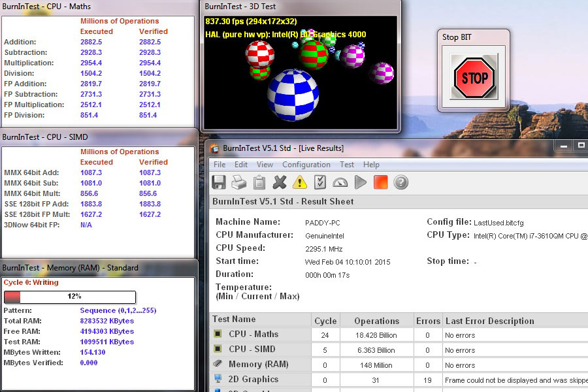
Task: Click the SSE 128bit FP Mult verified value 1627.2
Action: (150, 214)
